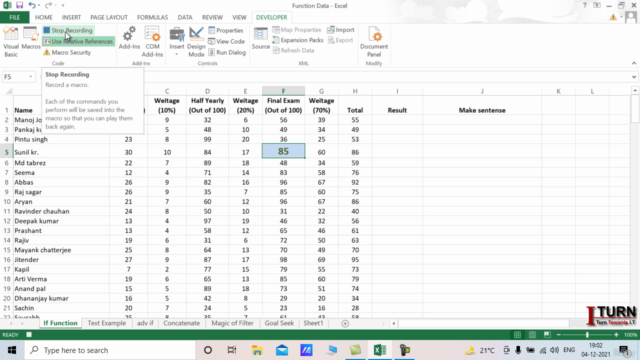Open the Document Panel
Screen dimensions: 640x360
point(374,42)
